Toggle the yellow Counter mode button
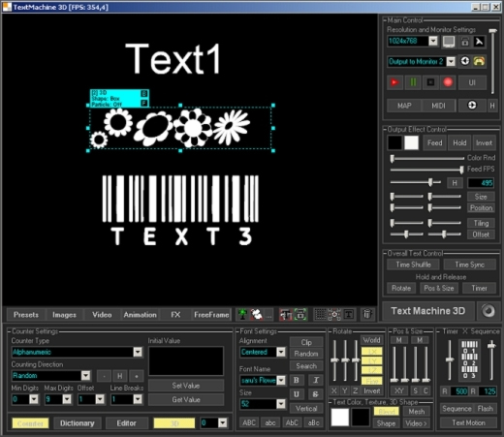Viewport: 504px width, 437px height. 30,423
